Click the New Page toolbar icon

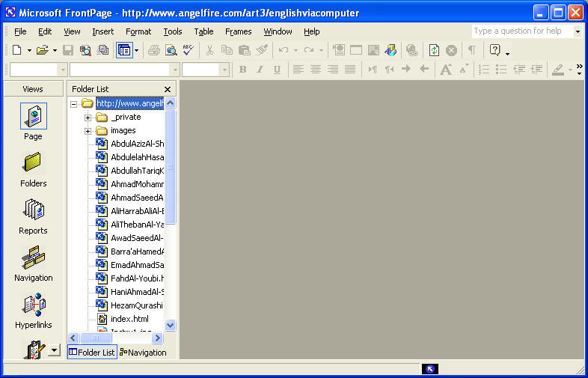[16, 50]
